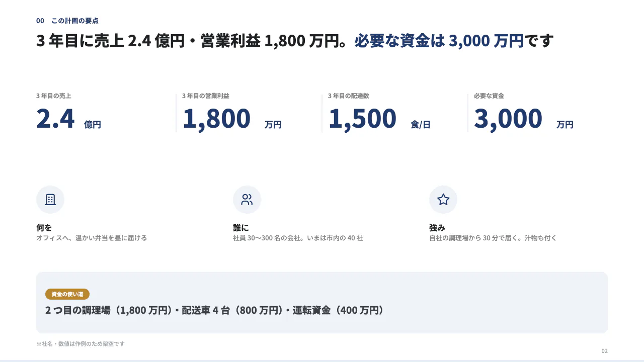Select the section label 00 この計画の要点

pyautogui.click(x=67, y=21)
